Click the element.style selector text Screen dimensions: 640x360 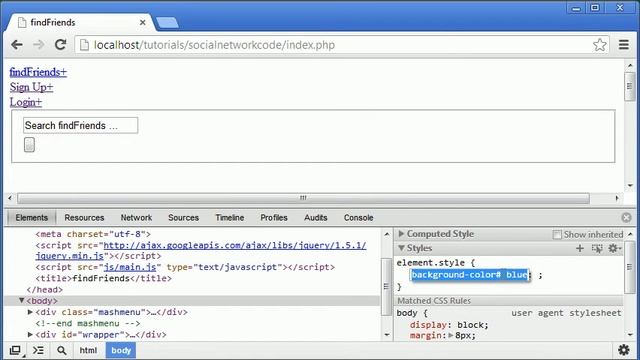[431, 263]
